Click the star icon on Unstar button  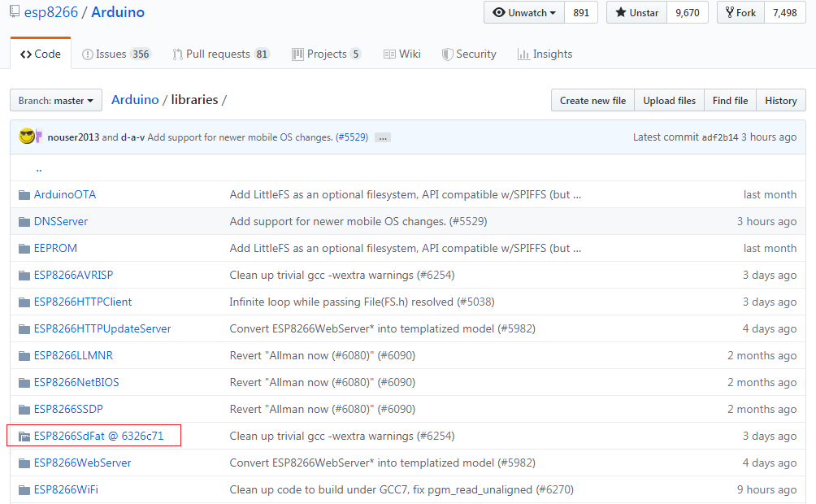(623, 12)
